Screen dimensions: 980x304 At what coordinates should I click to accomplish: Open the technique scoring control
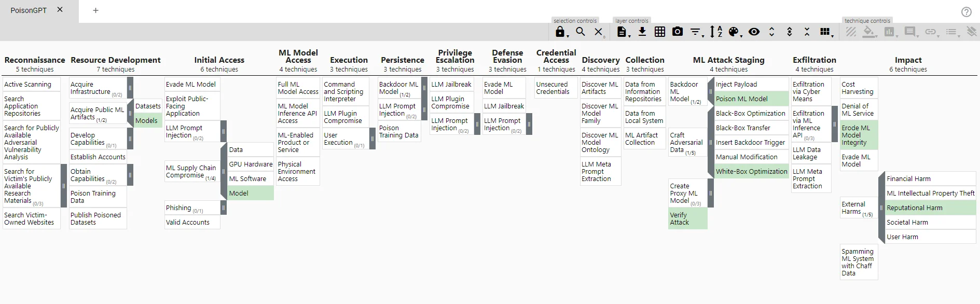click(890, 32)
